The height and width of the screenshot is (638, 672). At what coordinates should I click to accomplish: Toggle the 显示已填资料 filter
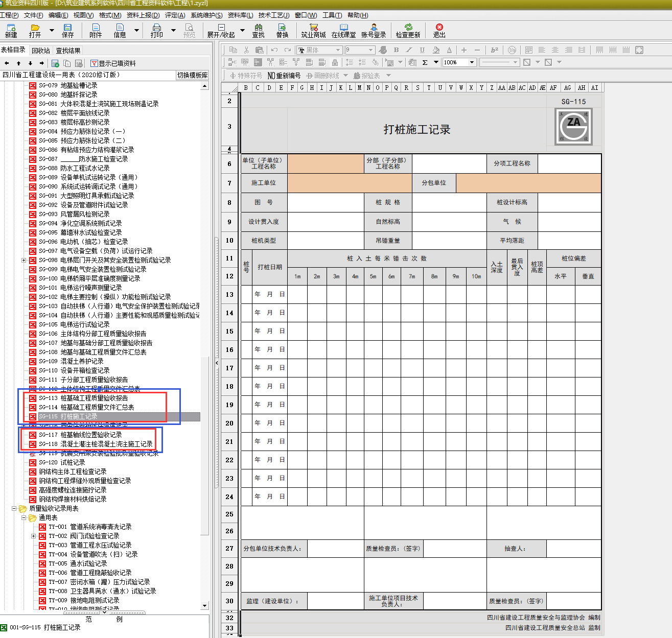pyautogui.click(x=113, y=63)
